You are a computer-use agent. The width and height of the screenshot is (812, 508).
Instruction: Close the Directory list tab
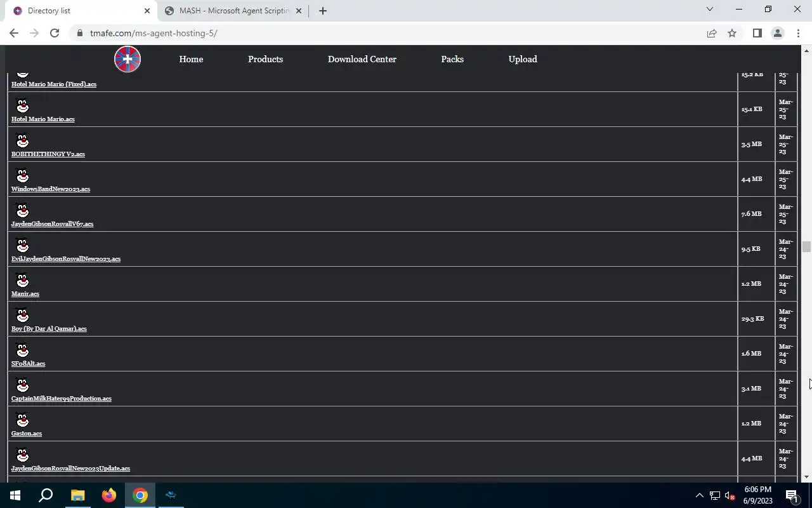(147, 11)
